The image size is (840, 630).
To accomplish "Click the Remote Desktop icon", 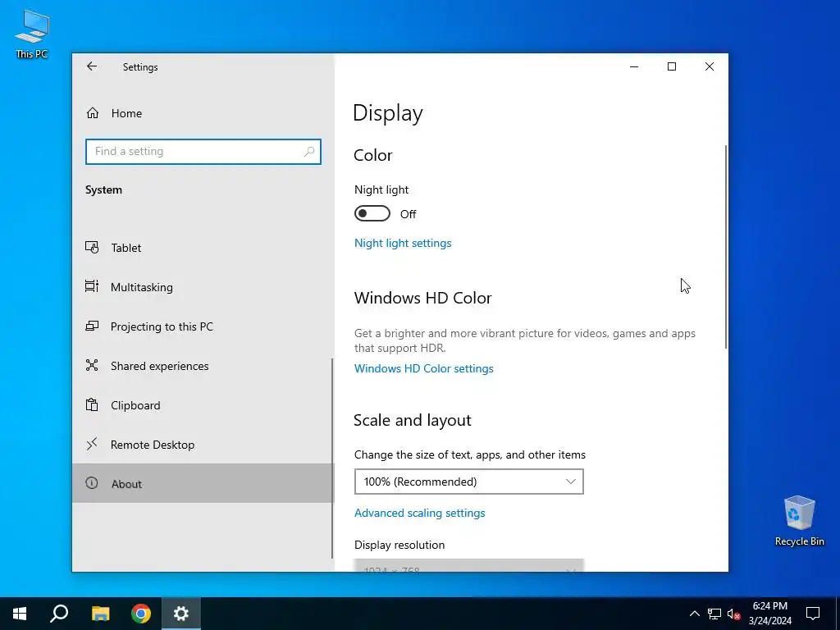I will click(x=92, y=444).
